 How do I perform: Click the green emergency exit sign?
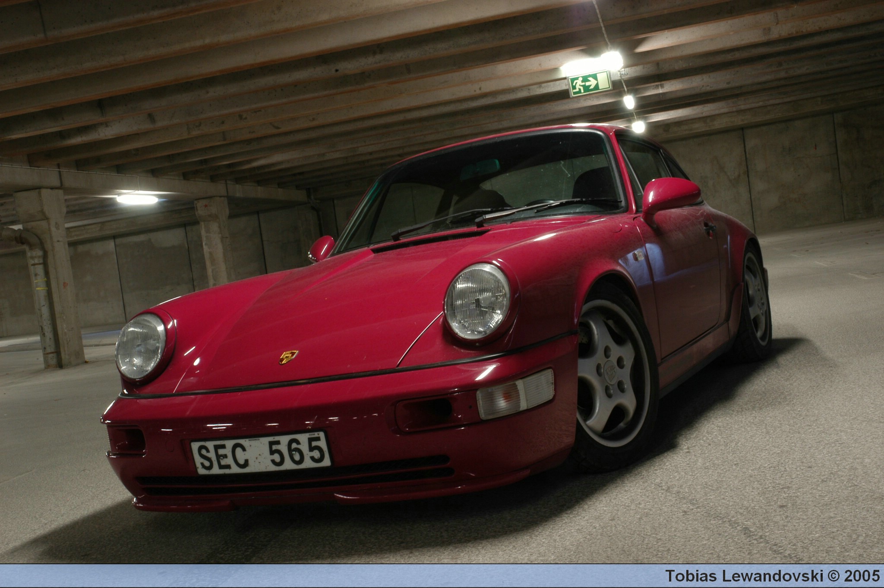point(590,83)
